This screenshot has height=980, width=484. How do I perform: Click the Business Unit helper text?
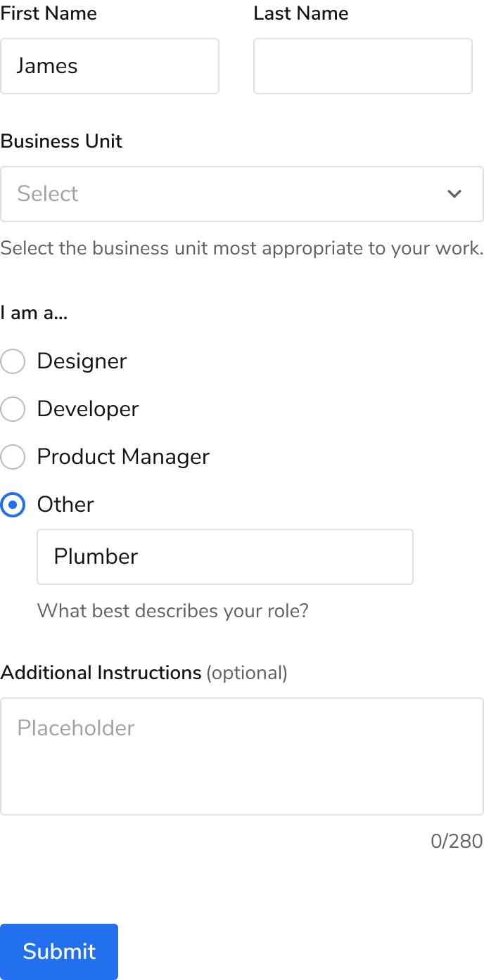tap(242, 248)
